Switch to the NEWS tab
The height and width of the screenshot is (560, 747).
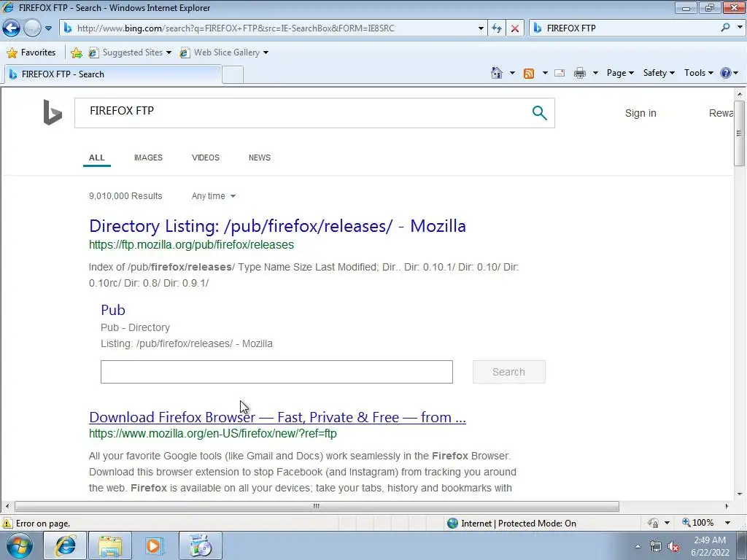pyautogui.click(x=260, y=157)
